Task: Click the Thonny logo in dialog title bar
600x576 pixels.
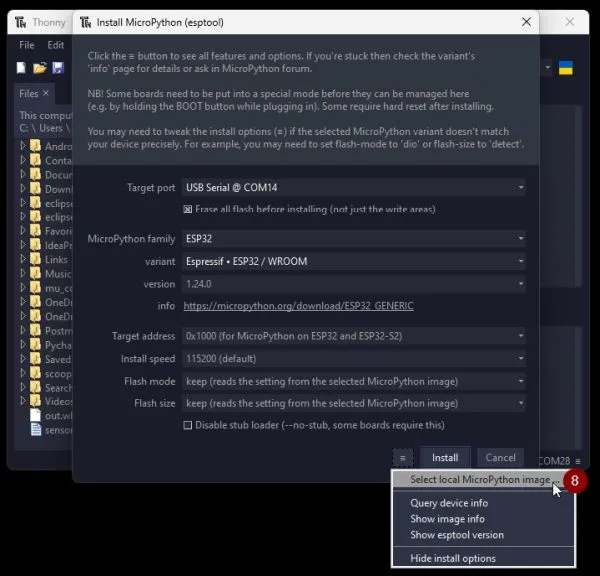Action: click(88, 21)
